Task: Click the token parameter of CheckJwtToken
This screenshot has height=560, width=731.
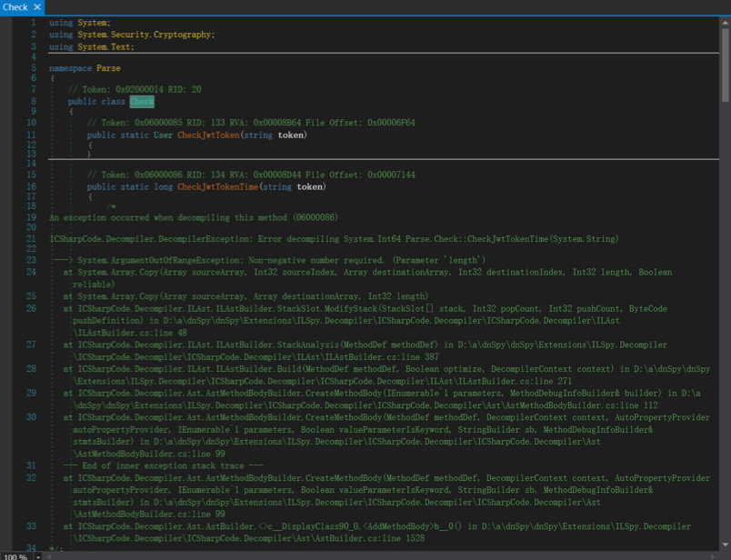Action: click(x=291, y=135)
